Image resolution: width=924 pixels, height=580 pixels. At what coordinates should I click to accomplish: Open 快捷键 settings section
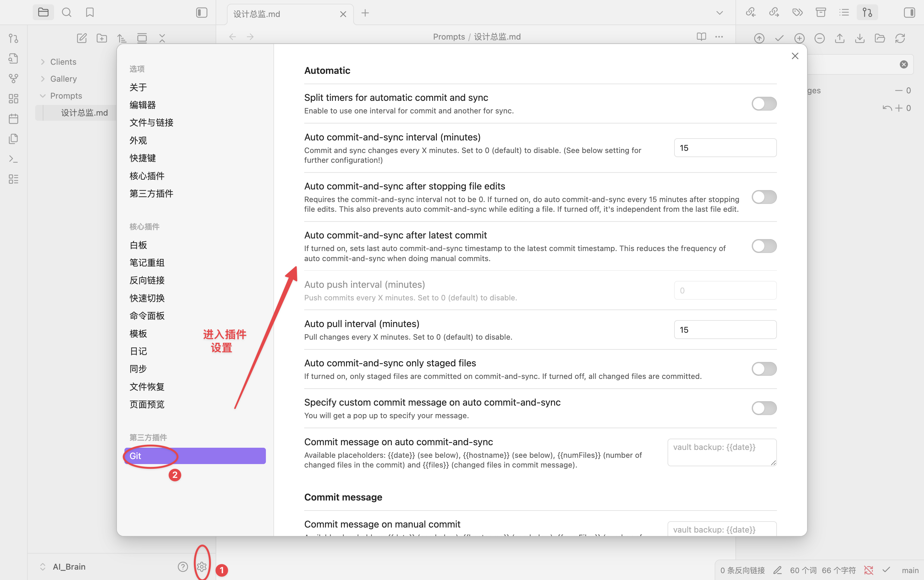click(142, 158)
